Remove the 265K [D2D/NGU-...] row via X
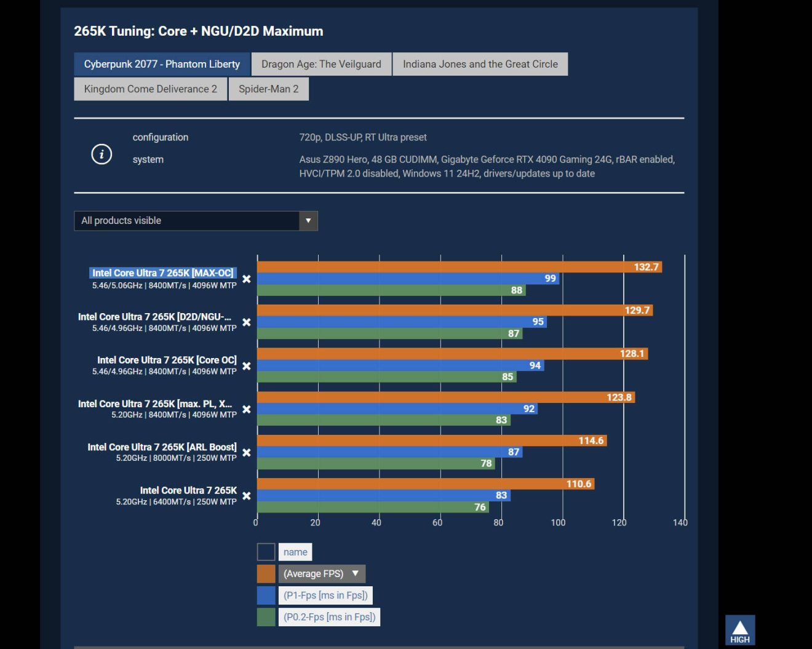This screenshot has width=812, height=649. [x=246, y=322]
